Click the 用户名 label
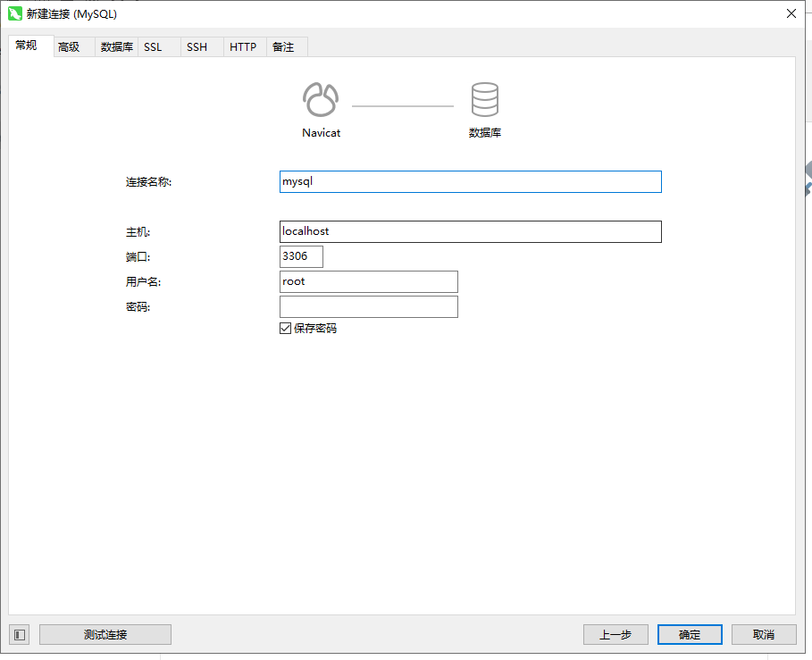The height and width of the screenshot is (660, 812). pos(144,282)
